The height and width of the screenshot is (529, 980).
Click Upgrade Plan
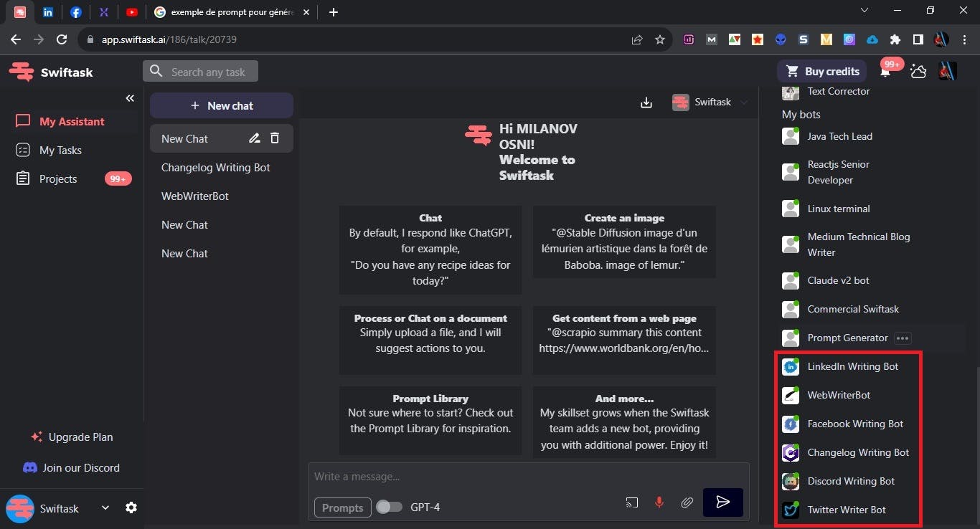(72, 437)
